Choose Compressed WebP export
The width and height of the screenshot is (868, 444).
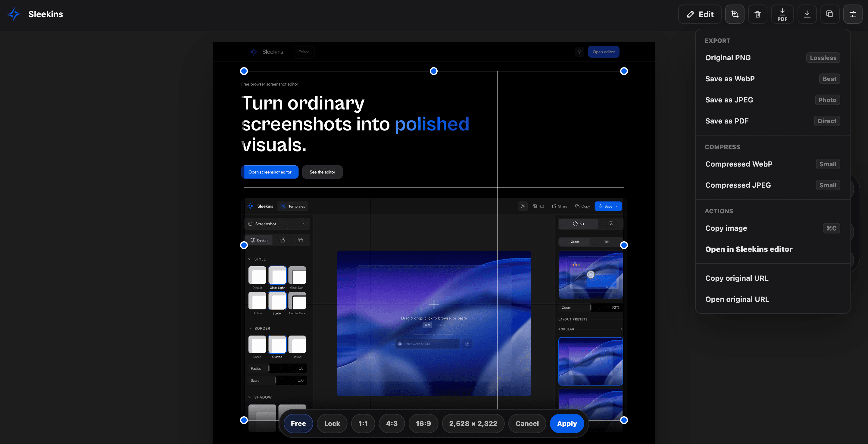pyautogui.click(x=772, y=164)
